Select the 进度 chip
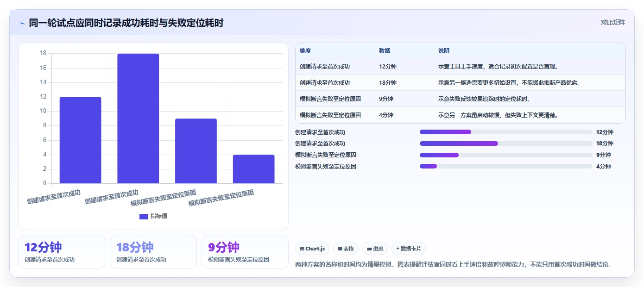644x287 pixels. (375, 249)
